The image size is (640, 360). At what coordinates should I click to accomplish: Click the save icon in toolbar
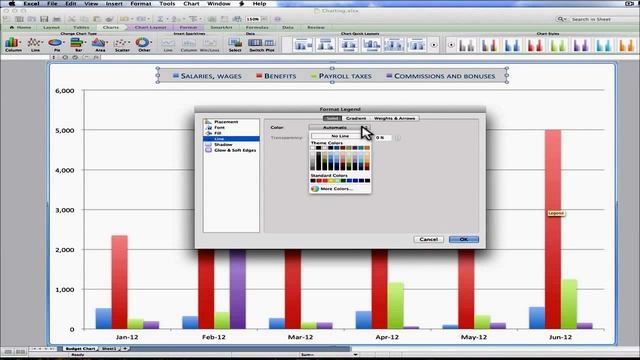pyautogui.click(x=44, y=19)
